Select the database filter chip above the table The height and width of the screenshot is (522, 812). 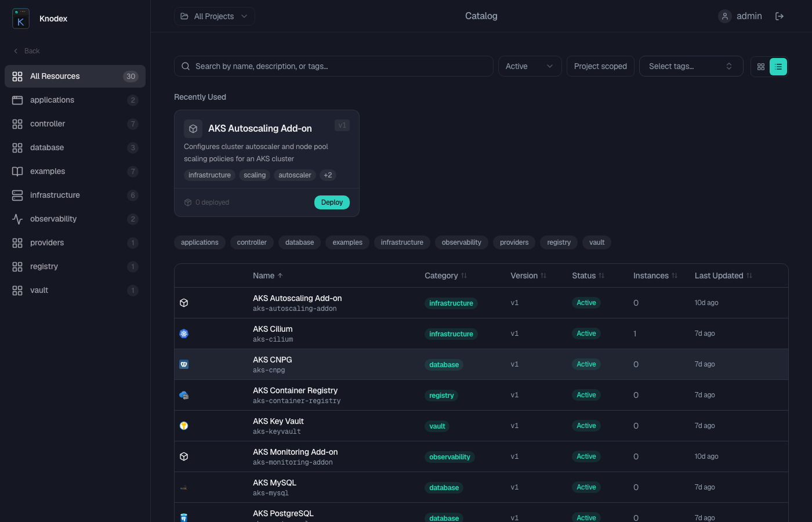[x=299, y=242]
